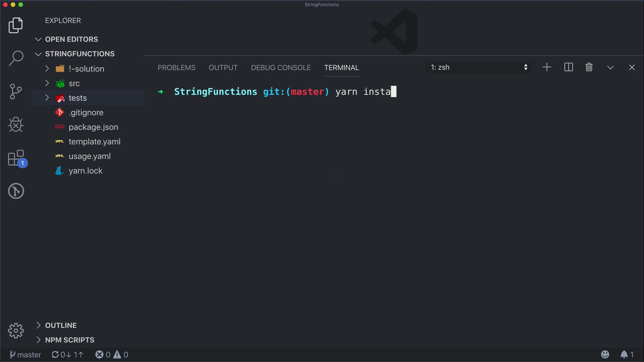Open the Source Control view
Image resolution: width=644 pixels, height=362 pixels.
pyautogui.click(x=16, y=92)
